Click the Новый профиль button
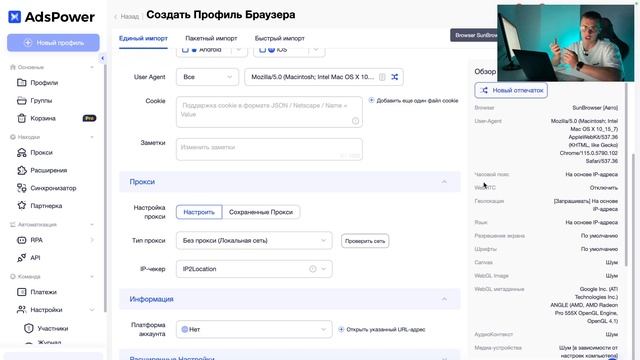 tap(53, 43)
